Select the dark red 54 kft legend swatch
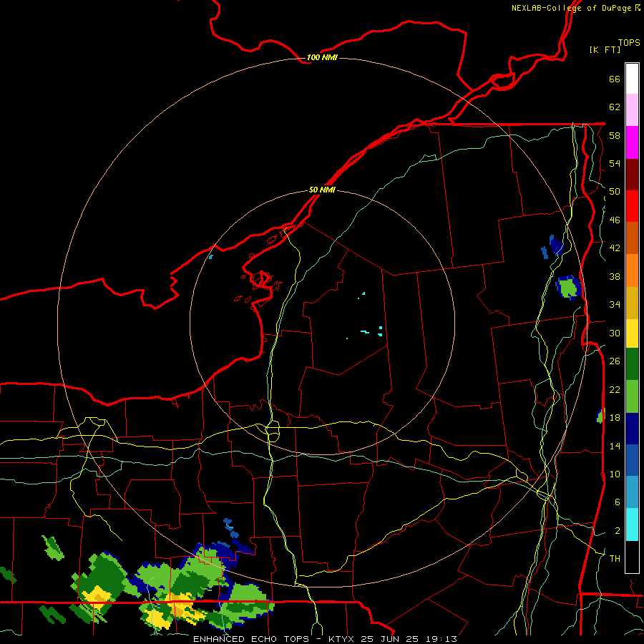This screenshot has height=644, width=644. (632, 175)
